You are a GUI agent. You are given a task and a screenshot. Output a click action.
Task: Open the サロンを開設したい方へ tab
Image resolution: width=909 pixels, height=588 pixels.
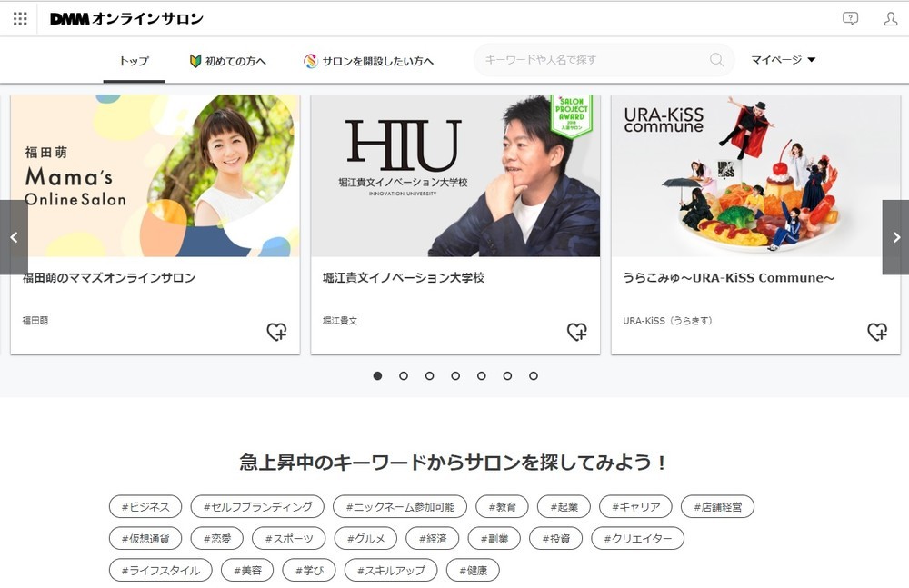click(377, 59)
